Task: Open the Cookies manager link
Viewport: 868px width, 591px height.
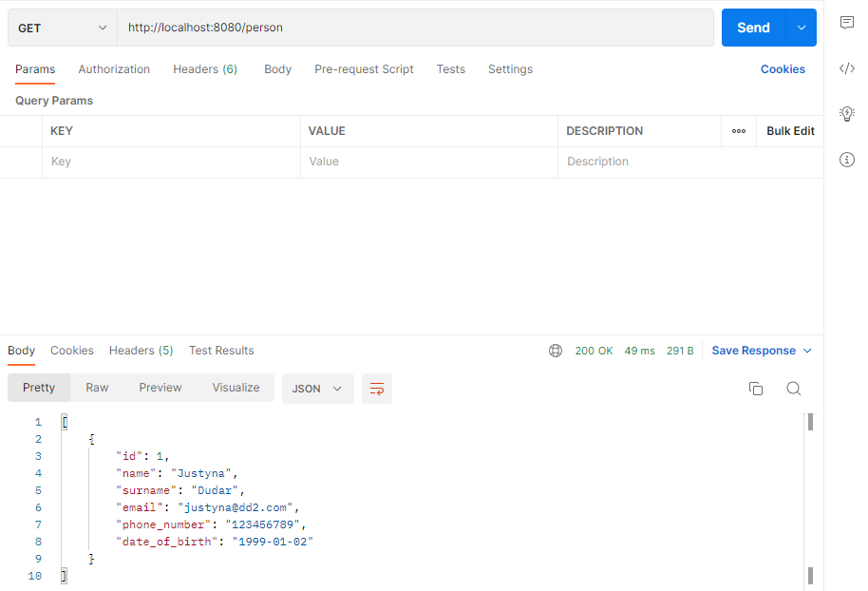Action: click(783, 68)
